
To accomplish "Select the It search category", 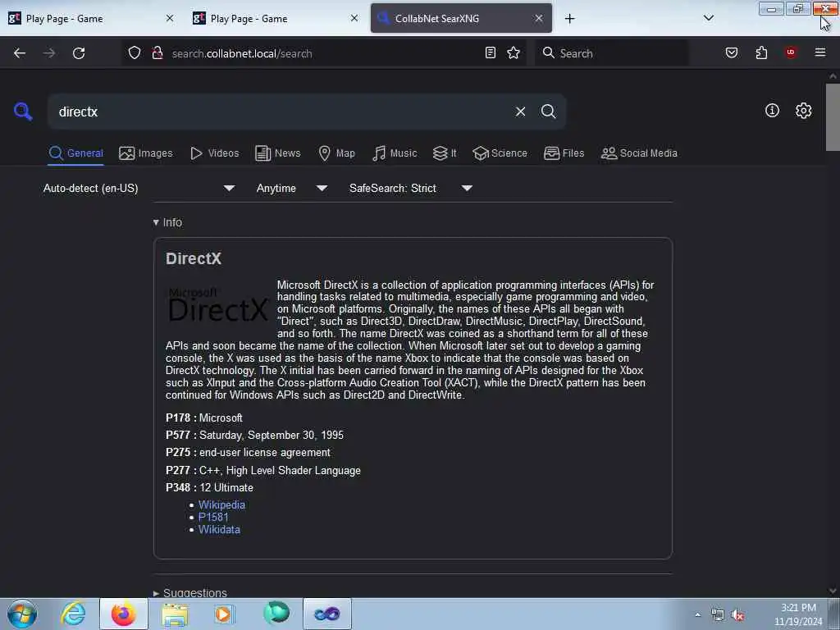I will 444,153.
